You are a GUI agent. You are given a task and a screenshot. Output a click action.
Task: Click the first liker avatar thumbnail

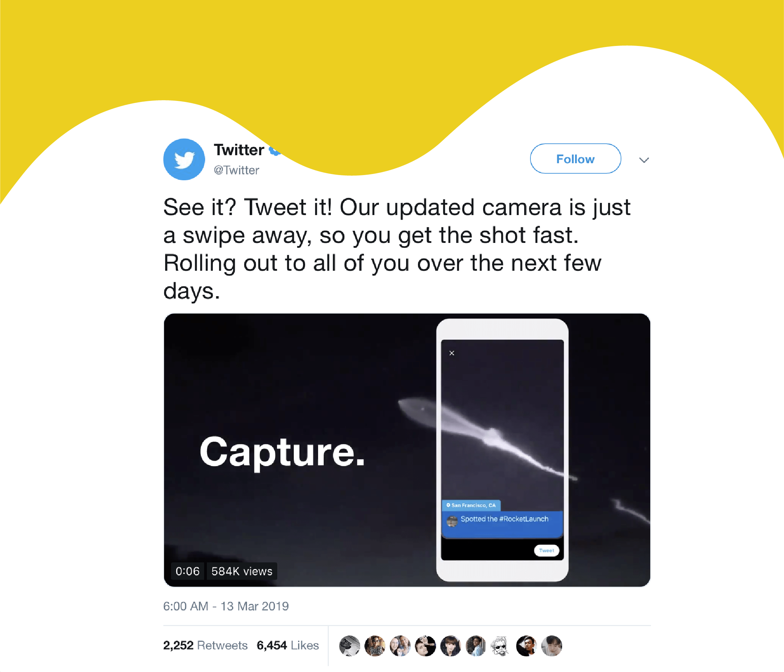tap(350, 646)
